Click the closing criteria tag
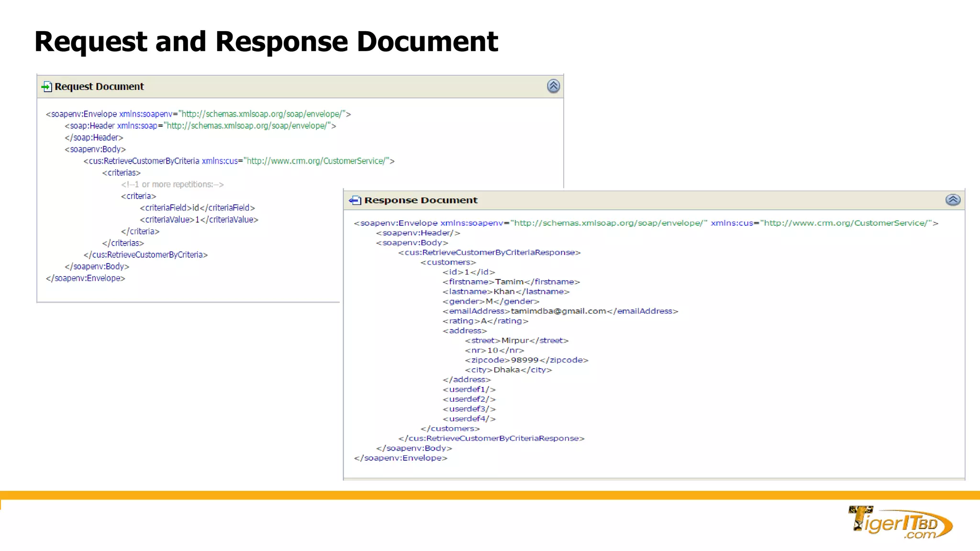This screenshot has height=551, width=980. [x=140, y=231]
